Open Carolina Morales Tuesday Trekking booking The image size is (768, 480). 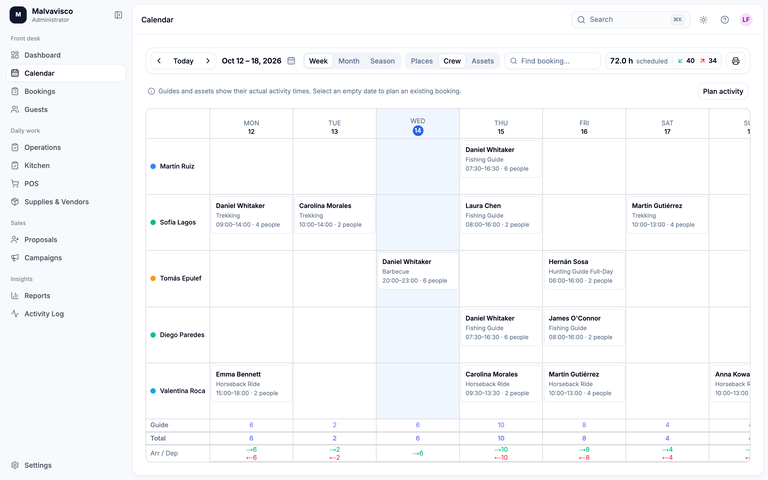[335, 215]
